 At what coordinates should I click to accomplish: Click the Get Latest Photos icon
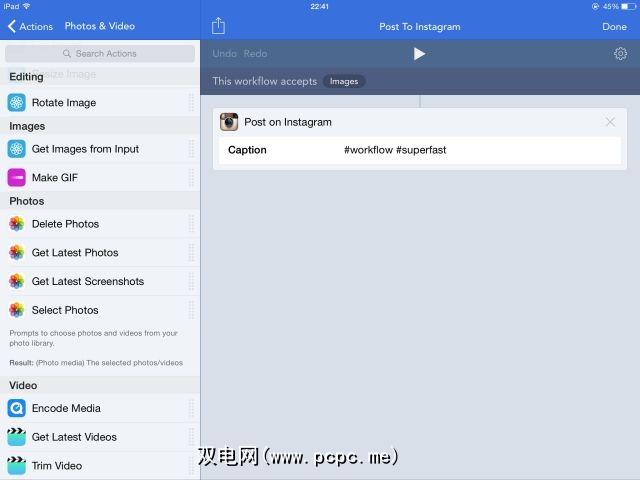(17, 252)
